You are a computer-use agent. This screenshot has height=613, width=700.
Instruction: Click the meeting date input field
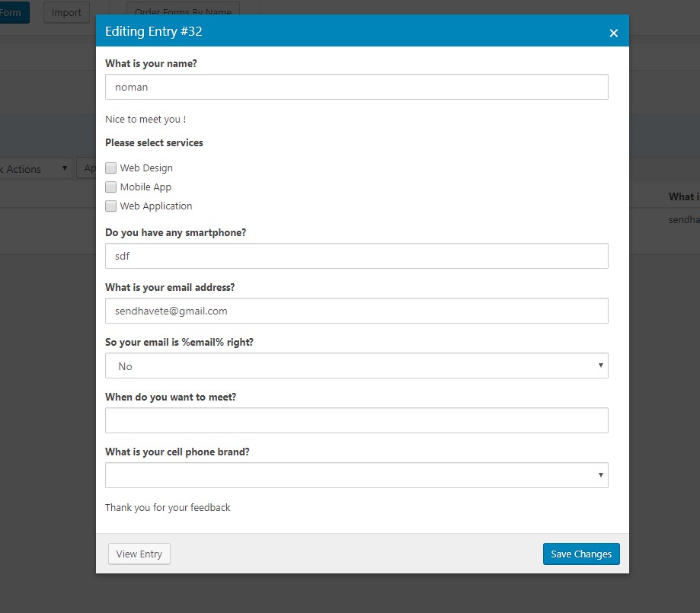(356, 421)
